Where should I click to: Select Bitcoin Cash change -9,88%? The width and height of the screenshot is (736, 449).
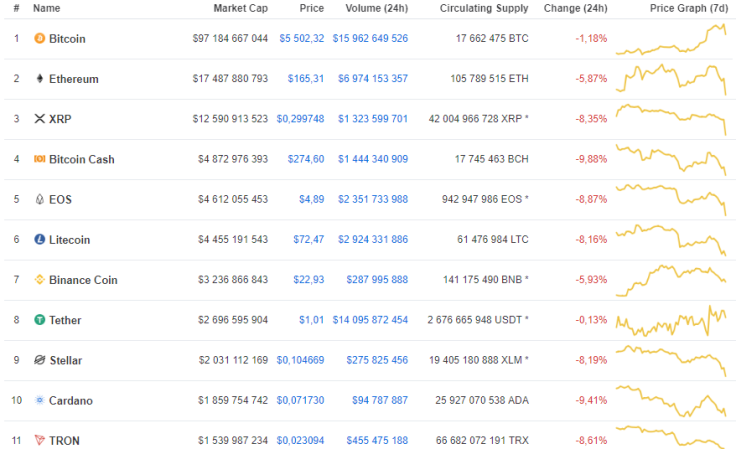tap(591, 159)
